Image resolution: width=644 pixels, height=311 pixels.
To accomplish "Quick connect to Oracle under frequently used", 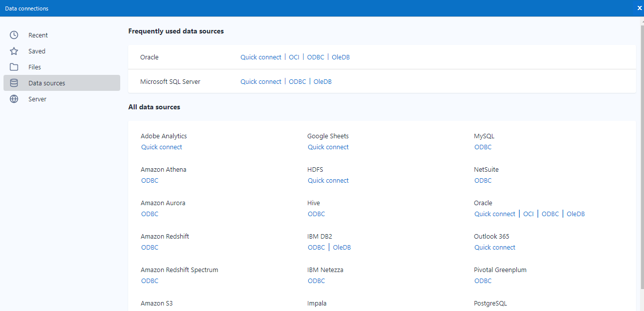I will tap(261, 57).
